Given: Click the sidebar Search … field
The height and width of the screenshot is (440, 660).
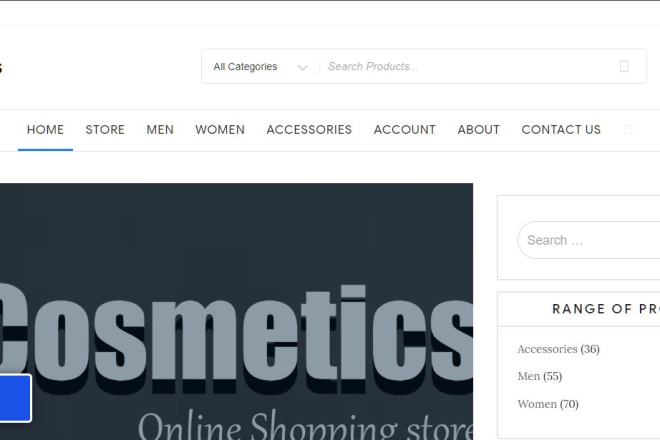Looking at the screenshot, I should coord(589,240).
